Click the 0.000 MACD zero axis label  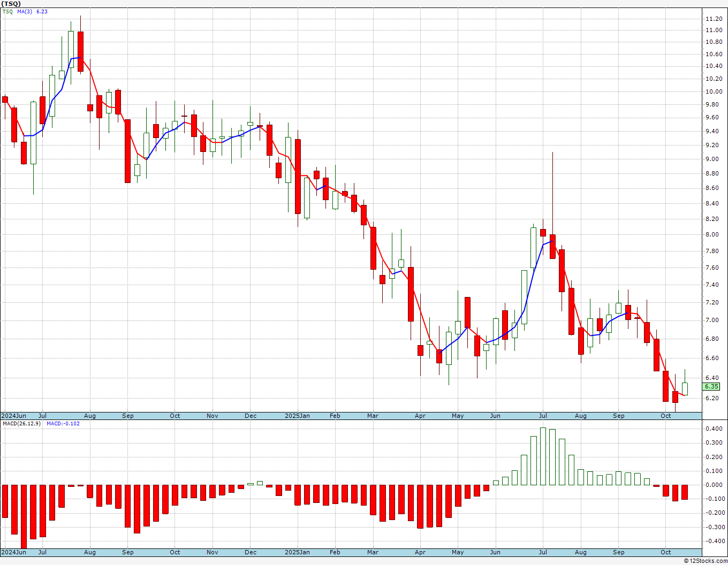714,485
